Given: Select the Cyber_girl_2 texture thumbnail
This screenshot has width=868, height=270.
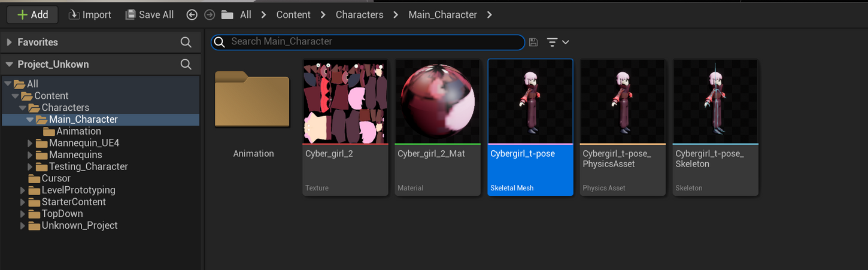Looking at the screenshot, I should (345, 102).
